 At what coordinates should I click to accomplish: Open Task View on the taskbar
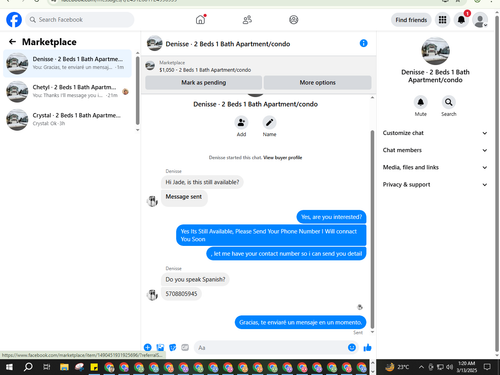click(x=46, y=367)
